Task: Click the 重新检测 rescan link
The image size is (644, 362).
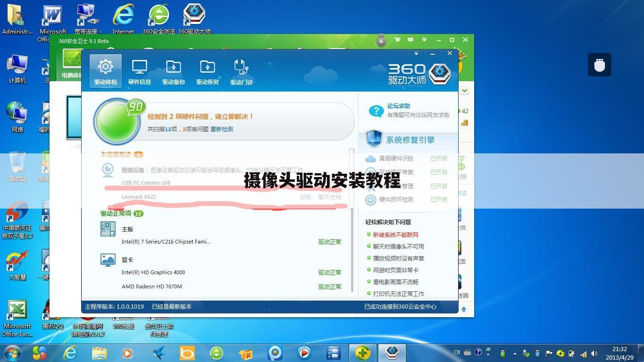Action: coord(222,129)
